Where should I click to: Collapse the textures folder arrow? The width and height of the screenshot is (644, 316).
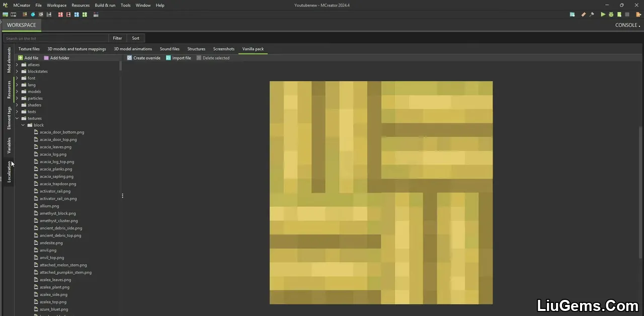point(17,118)
